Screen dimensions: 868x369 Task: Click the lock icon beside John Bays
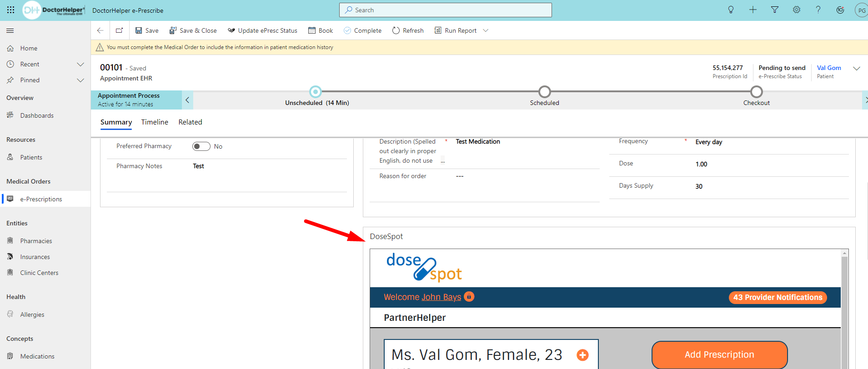point(469,297)
